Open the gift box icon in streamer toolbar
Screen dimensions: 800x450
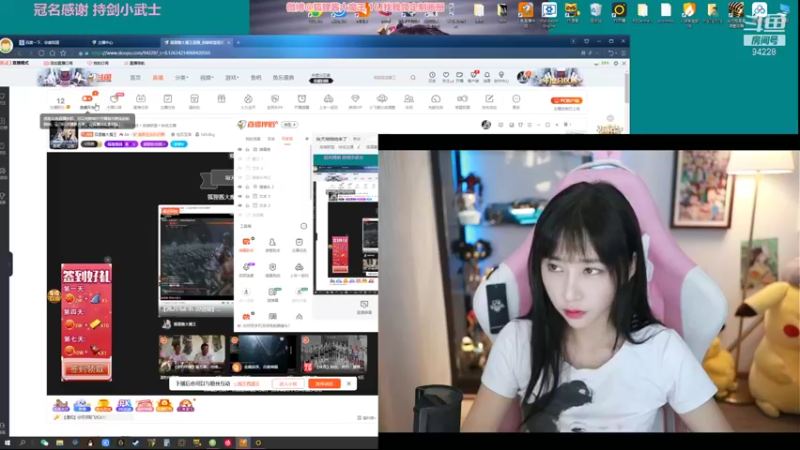(221, 98)
